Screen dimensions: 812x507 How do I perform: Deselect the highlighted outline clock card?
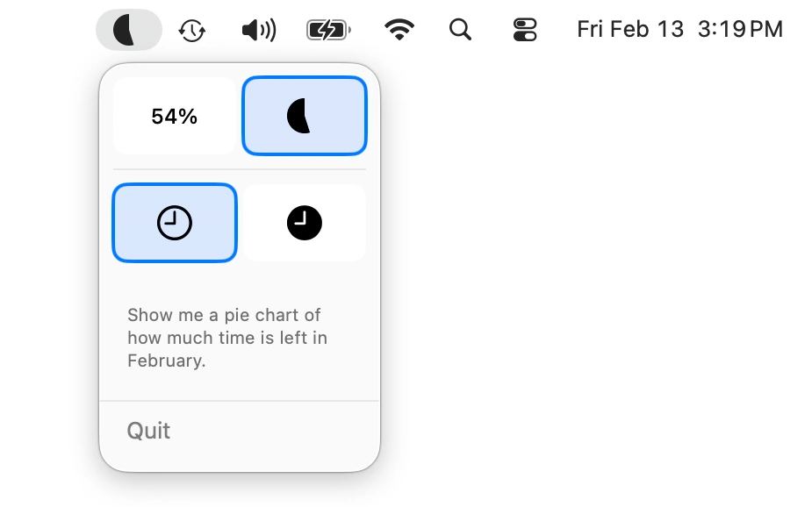(x=174, y=222)
